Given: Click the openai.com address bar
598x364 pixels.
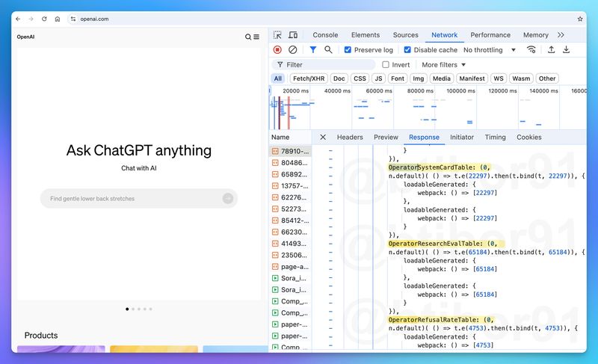Looking at the screenshot, I should point(321,19).
